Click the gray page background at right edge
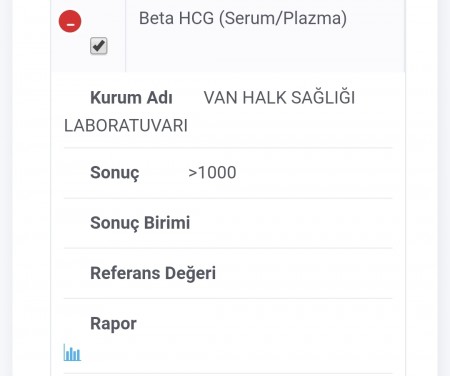This screenshot has width=450, height=376. point(444,188)
